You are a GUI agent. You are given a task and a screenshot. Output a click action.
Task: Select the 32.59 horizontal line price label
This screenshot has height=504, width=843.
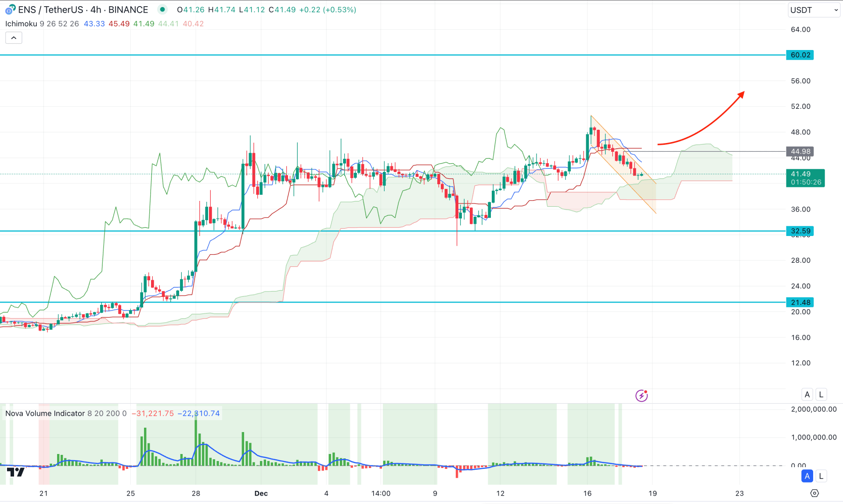click(x=800, y=231)
